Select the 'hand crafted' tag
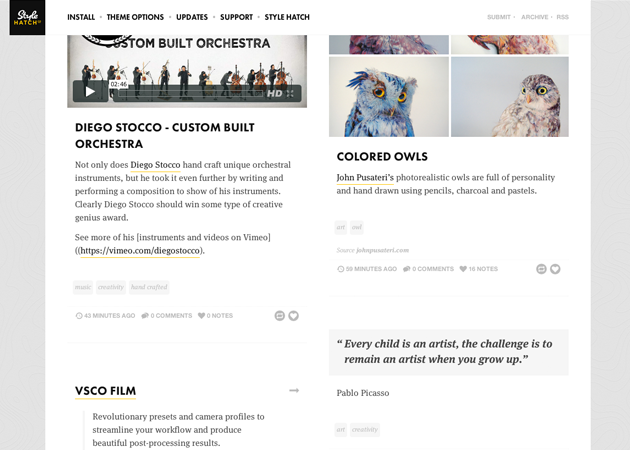 click(149, 287)
